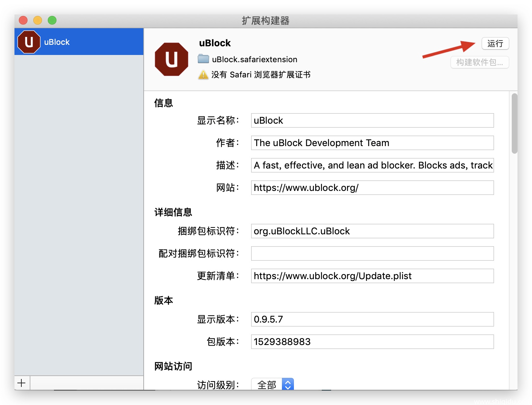
Task: Click the 网站 URL field
Action: pos(372,188)
